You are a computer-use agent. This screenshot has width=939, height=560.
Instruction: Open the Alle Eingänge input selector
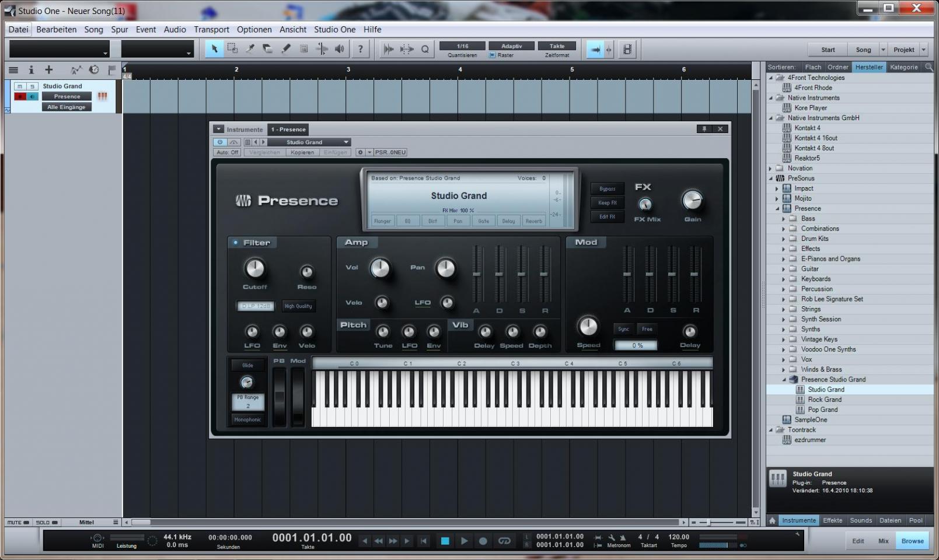[66, 107]
